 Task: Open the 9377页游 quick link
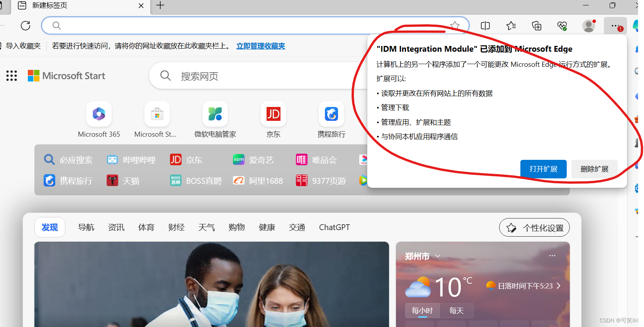tap(321, 181)
